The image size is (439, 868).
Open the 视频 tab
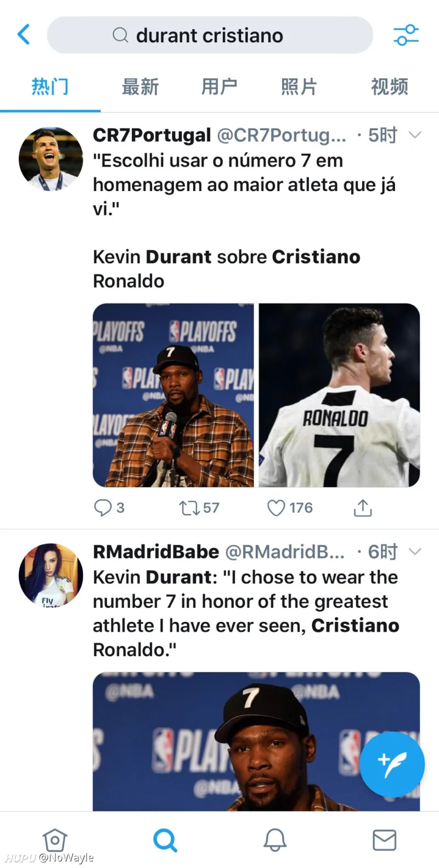[390, 87]
